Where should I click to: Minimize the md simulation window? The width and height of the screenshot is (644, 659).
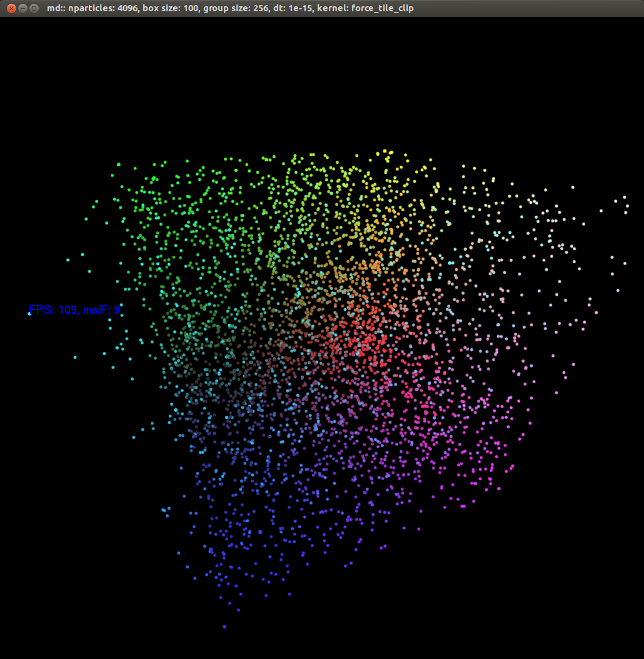23,8
